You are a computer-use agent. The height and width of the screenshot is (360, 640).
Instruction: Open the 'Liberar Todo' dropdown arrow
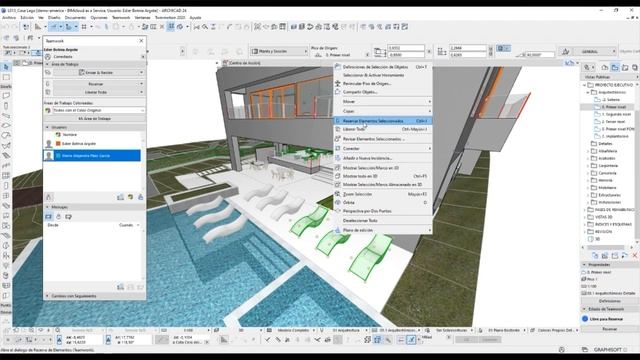click(141, 92)
